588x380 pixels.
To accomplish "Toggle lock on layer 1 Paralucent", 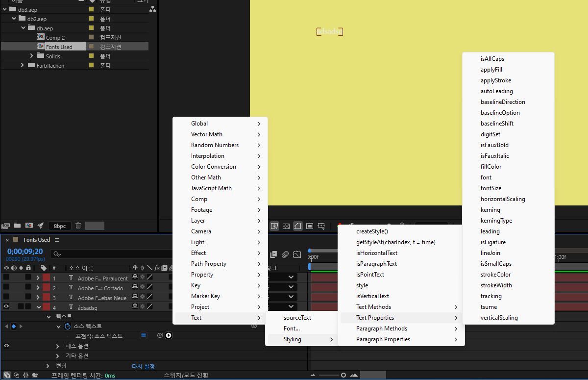I will tap(28, 278).
